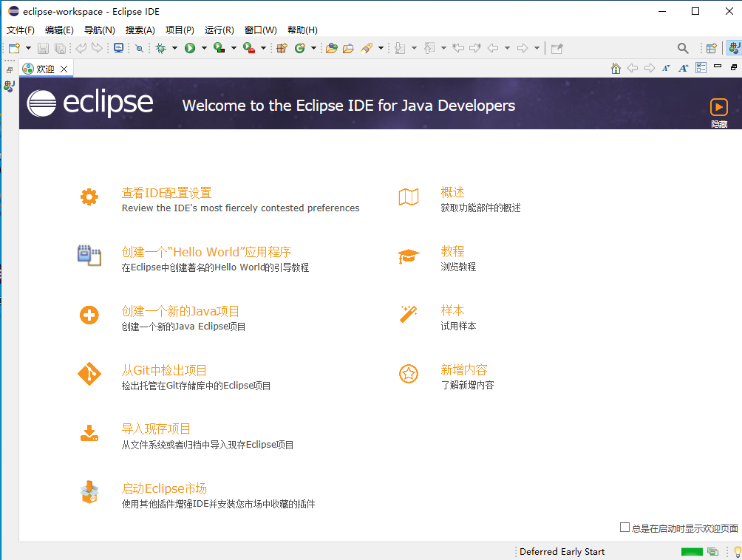Open the 启动Eclipse市场 link
The image size is (742, 560).
click(164, 488)
